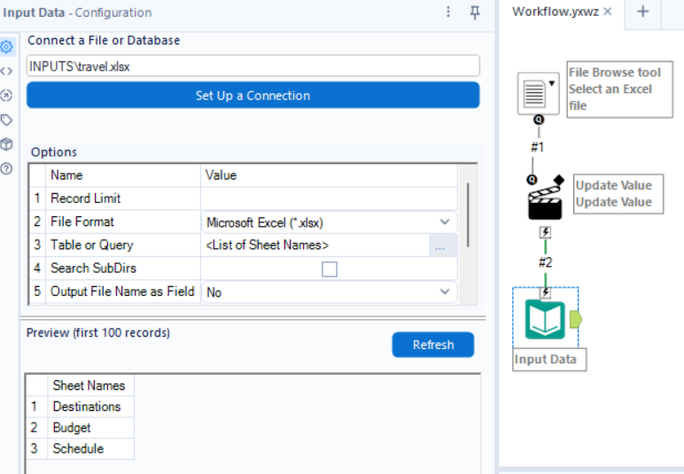This screenshot has height=474, width=684.
Task: Select the Schedule sheet row
Action: pyautogui.click(x=79, y=448)
